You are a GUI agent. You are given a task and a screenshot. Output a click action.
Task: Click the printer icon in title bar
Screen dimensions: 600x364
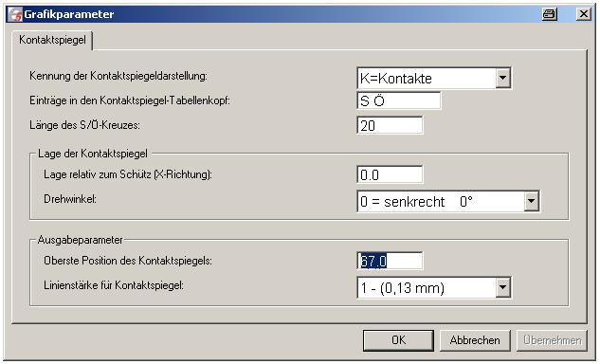550,14
